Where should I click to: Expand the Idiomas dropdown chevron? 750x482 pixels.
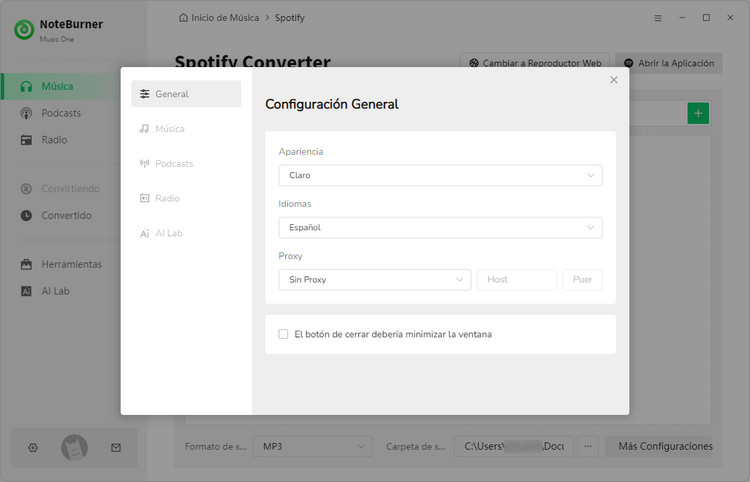pyautogui.click(x=591, y=228)
